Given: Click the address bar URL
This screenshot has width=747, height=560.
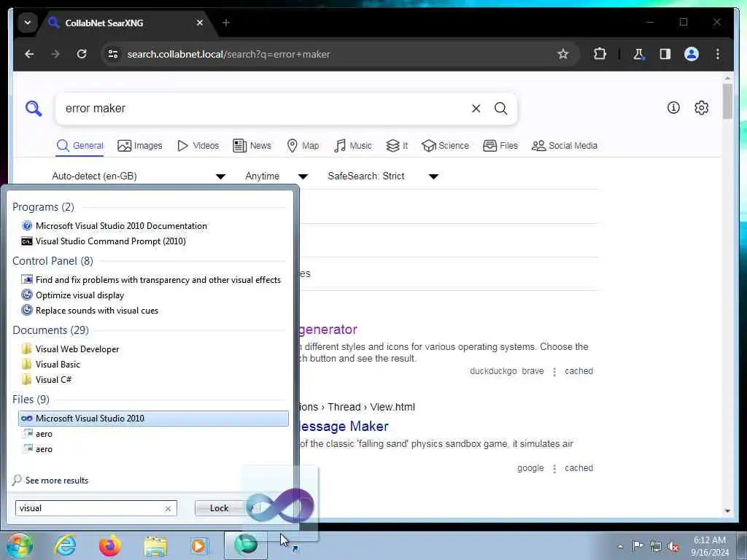Looking at the screenshot, I should tap(228, 54).
